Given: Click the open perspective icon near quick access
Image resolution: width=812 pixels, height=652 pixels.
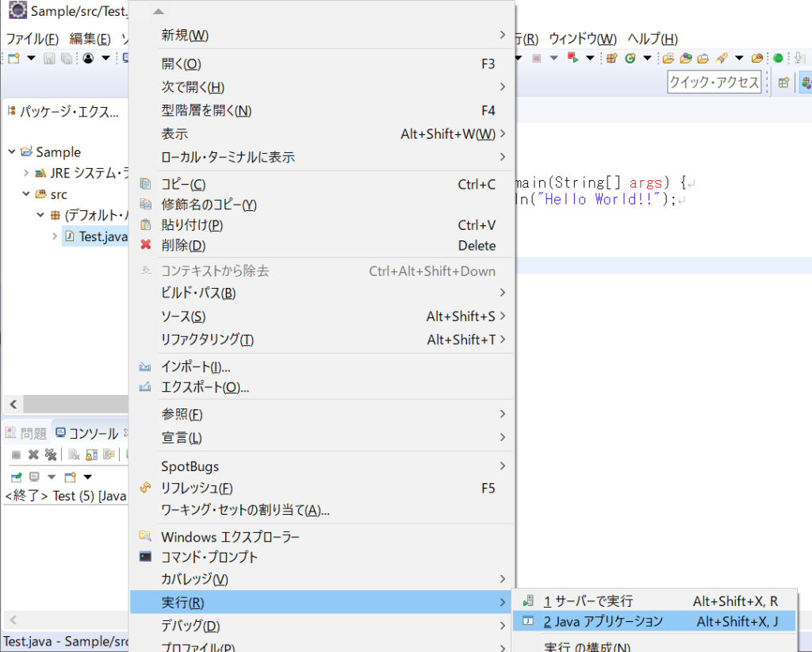Looking at the screenshot, I should tap(783, 82).
